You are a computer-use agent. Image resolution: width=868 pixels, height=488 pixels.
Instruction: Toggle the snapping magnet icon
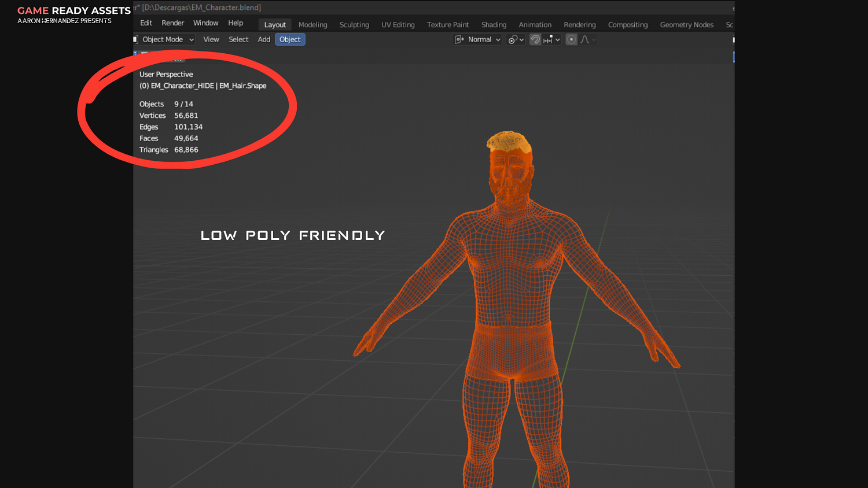point(535,39)
